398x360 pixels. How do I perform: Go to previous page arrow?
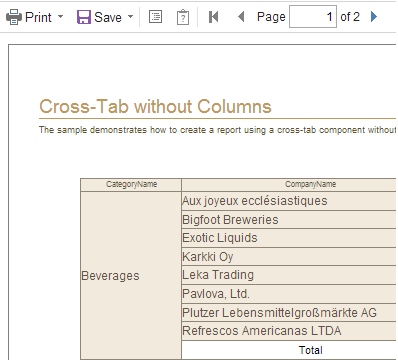coord(241,17)
